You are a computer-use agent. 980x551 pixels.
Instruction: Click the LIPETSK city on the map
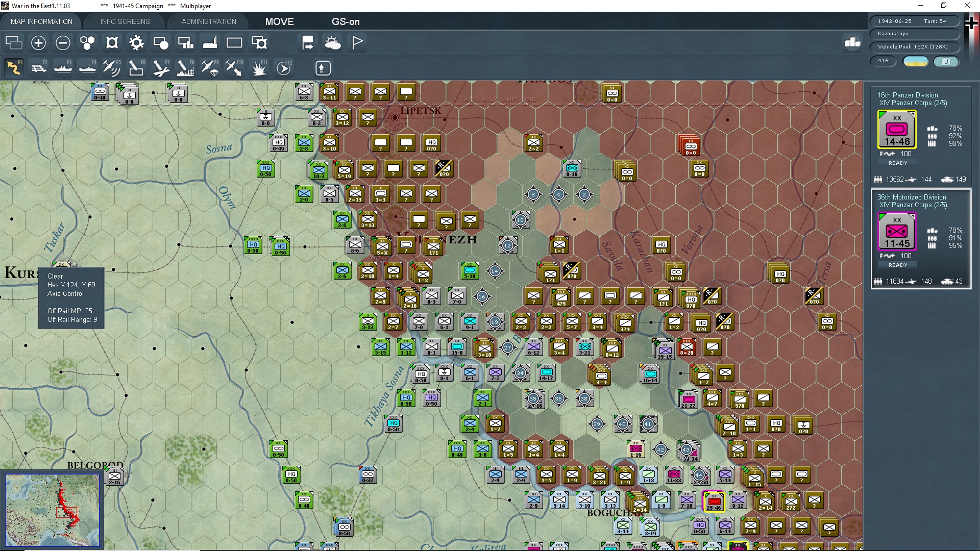(x=420, y=111)
